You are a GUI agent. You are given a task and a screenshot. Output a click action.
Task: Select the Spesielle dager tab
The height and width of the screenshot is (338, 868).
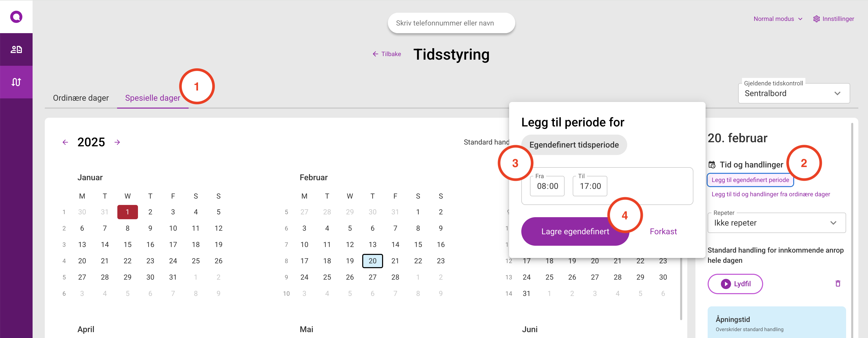152,98
